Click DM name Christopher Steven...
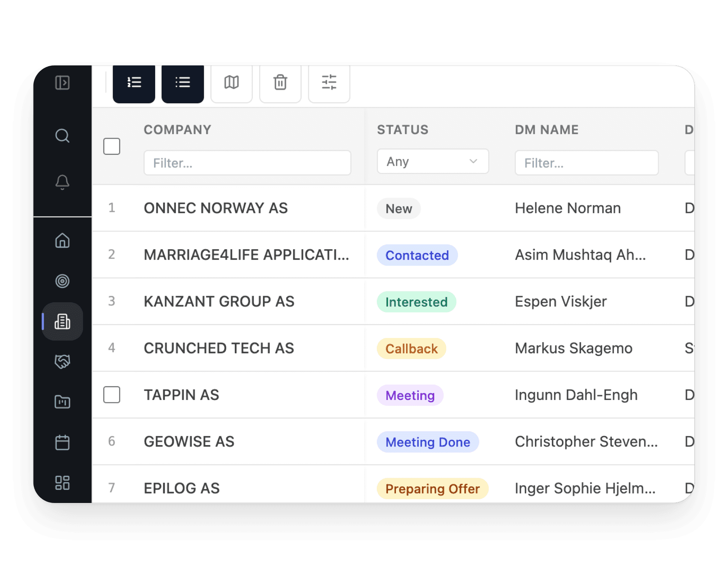728x568 pixels. pyautogui.click(x=586, y=441)
